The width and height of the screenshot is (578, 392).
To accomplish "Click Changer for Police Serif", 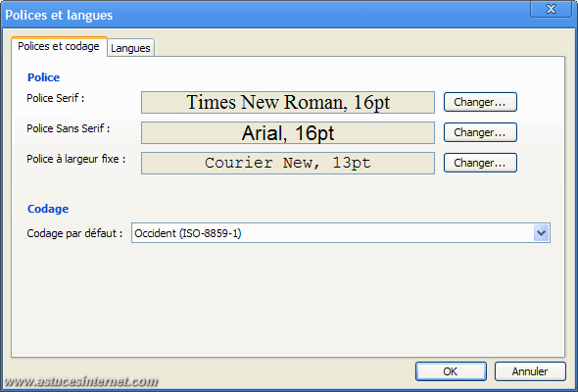I will [x=480, y=102].
